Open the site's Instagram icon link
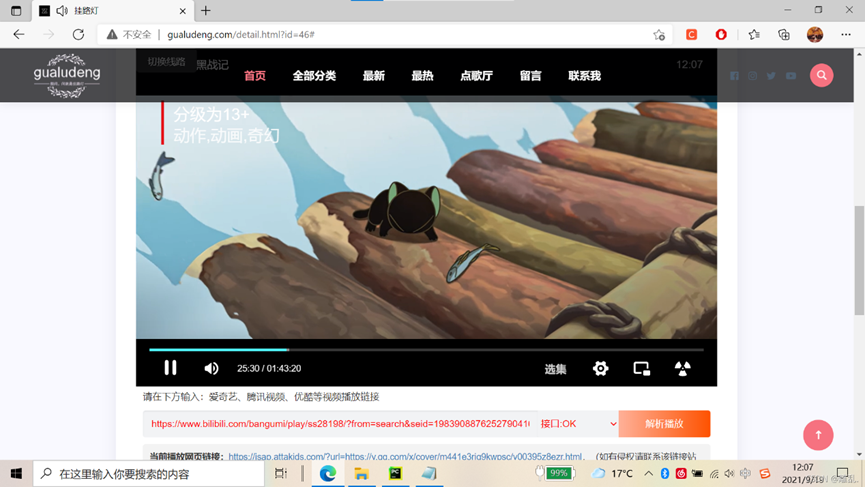 click(752, 76)
